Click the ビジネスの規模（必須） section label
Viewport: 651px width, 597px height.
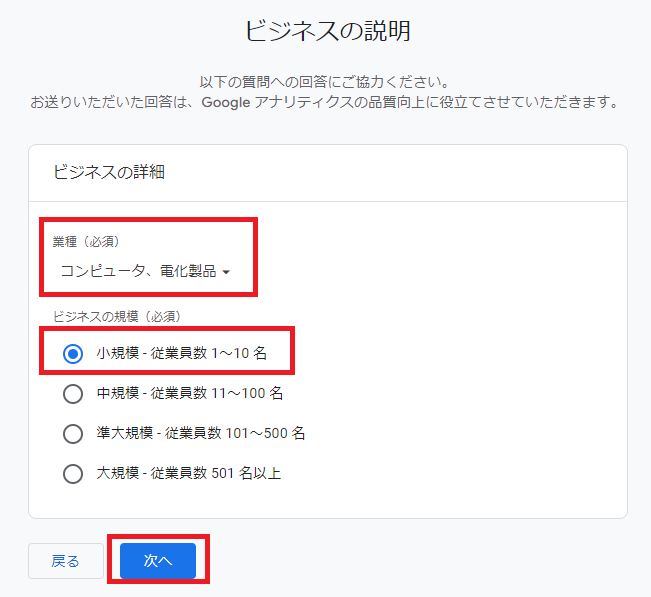pos(116,316)
